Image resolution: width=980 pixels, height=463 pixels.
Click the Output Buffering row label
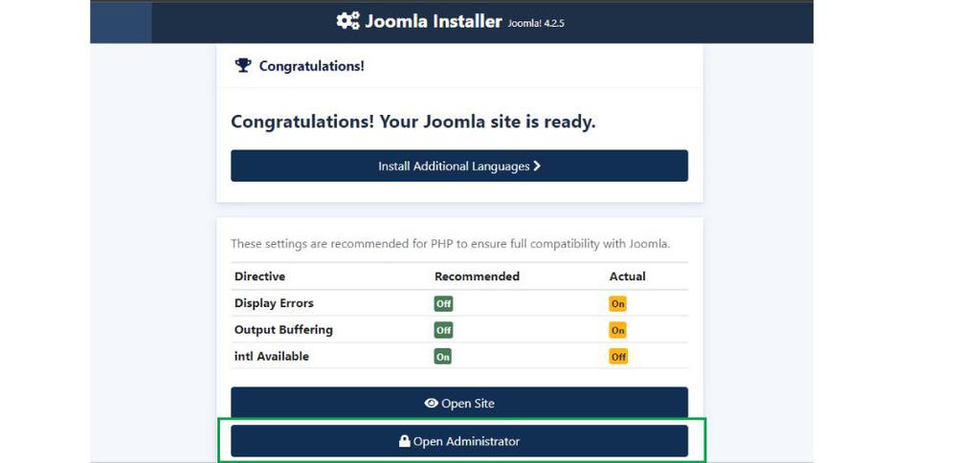pyautogui.click(x=283, y=329)
